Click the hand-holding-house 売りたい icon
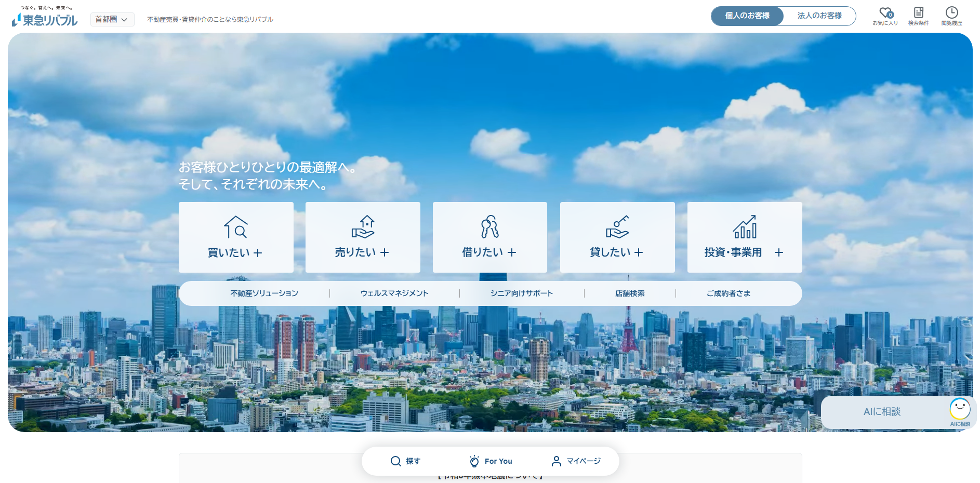The width and height of the screenshot is (980, 483). [363, 227]
